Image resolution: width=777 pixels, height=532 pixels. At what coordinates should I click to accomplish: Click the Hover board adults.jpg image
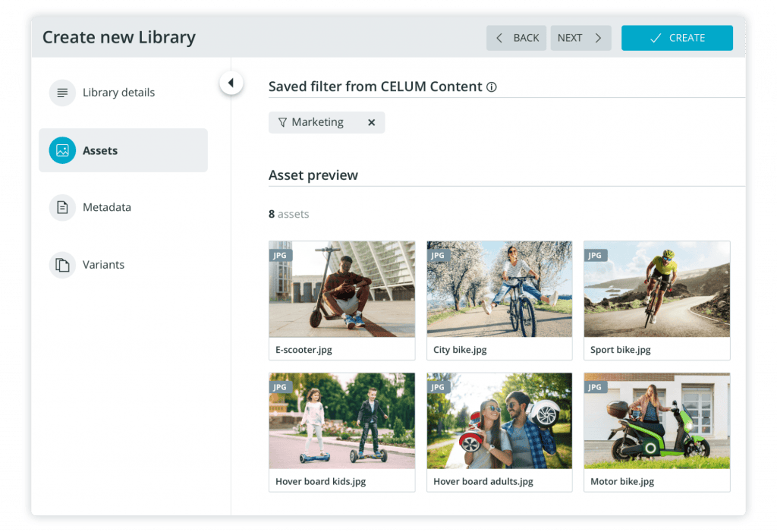tap(499, 420)
